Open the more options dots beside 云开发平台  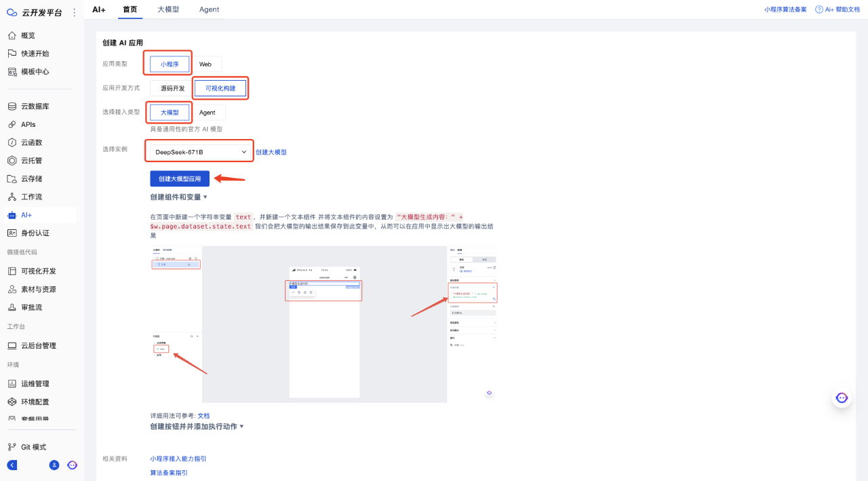pyautogui.click(x=74, y=12)
